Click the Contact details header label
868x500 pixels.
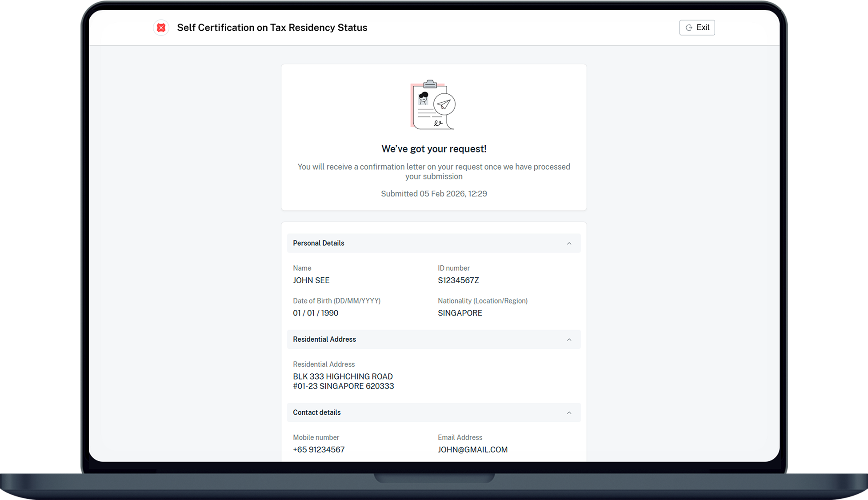316,412
